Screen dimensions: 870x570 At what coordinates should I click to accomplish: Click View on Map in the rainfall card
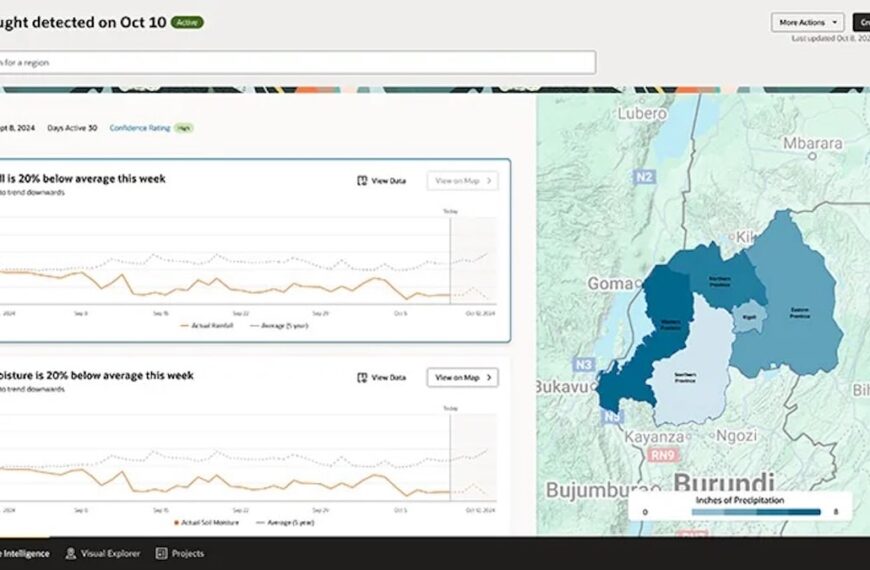[462, 181]
